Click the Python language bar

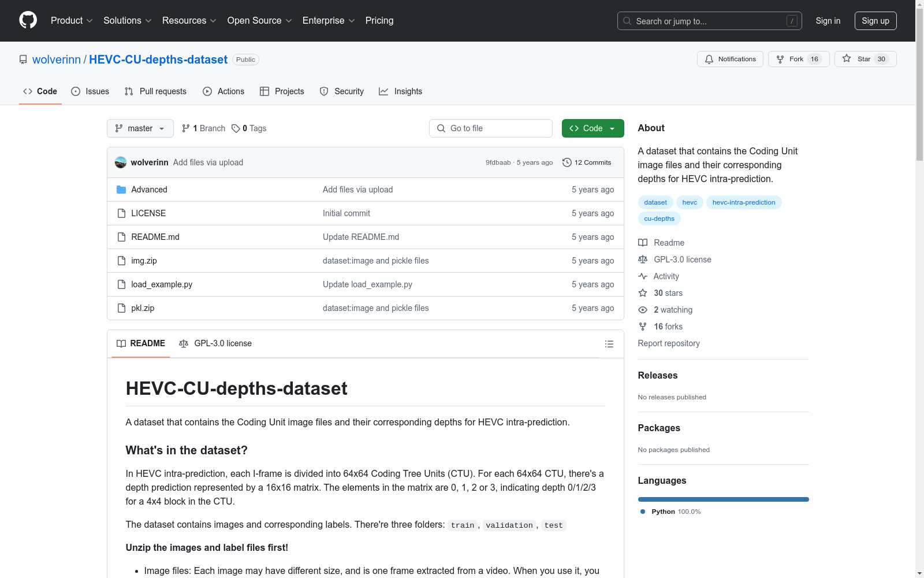tap(723, 499)
